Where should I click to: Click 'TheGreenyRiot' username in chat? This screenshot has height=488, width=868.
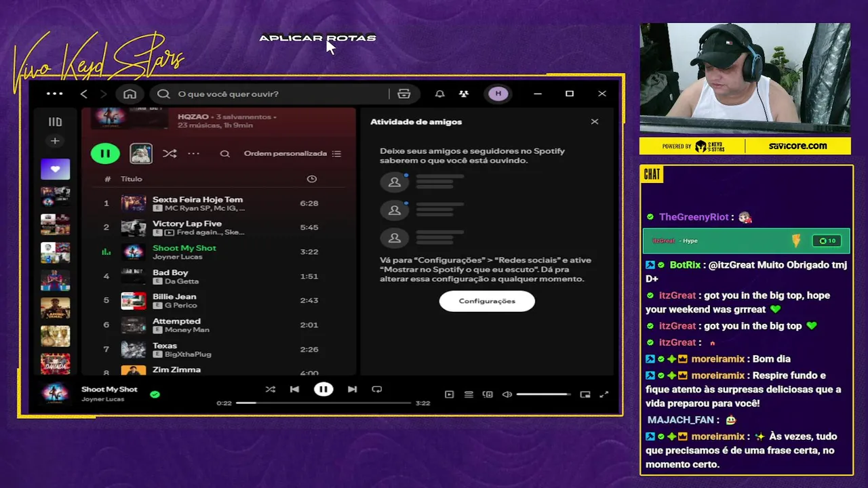(x=694, y=217)
